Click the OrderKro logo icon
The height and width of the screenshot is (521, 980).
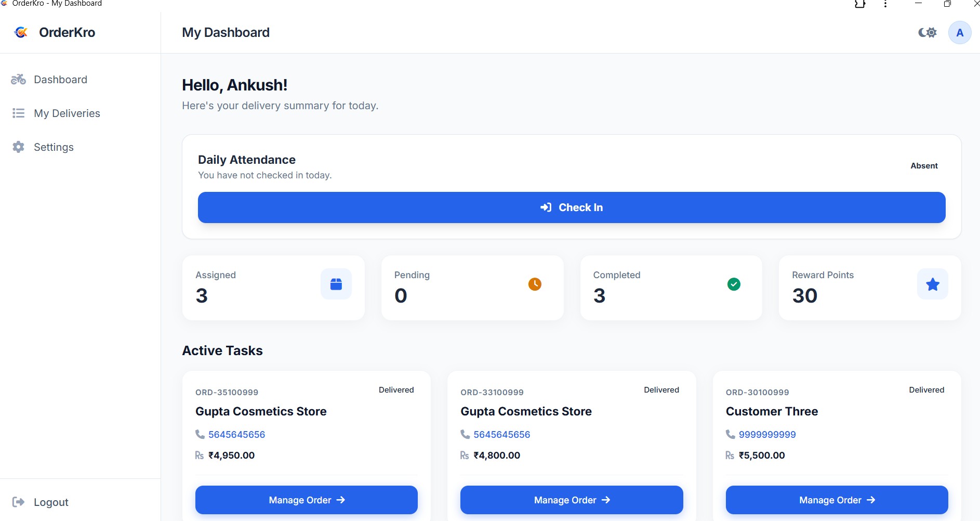click(x=21, y=32)
